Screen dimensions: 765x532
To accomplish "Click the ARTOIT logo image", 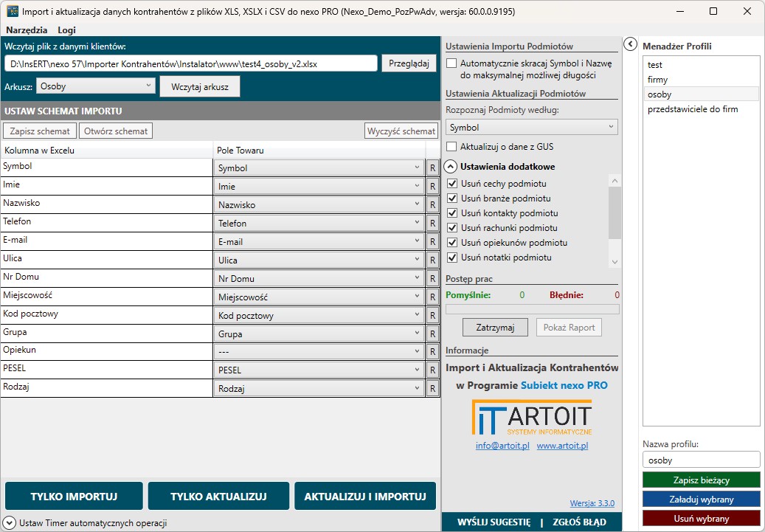I will pyautogui.click(x=532, y=418).
